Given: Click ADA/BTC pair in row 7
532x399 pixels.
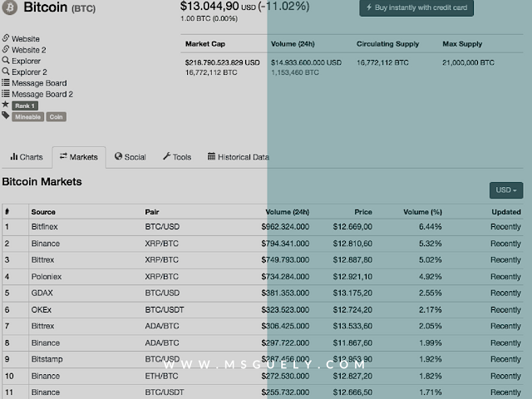Looking at the screenshot, I should 162,327.
